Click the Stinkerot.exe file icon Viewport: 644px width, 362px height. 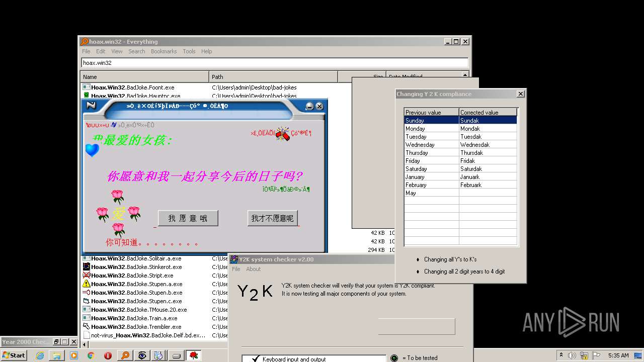[87, 267]
